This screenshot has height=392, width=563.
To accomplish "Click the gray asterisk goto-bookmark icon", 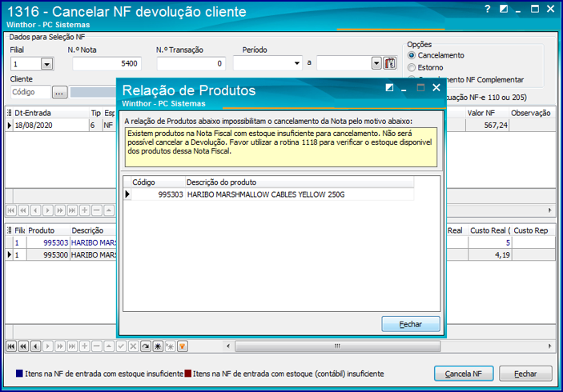I will point(170,346).
